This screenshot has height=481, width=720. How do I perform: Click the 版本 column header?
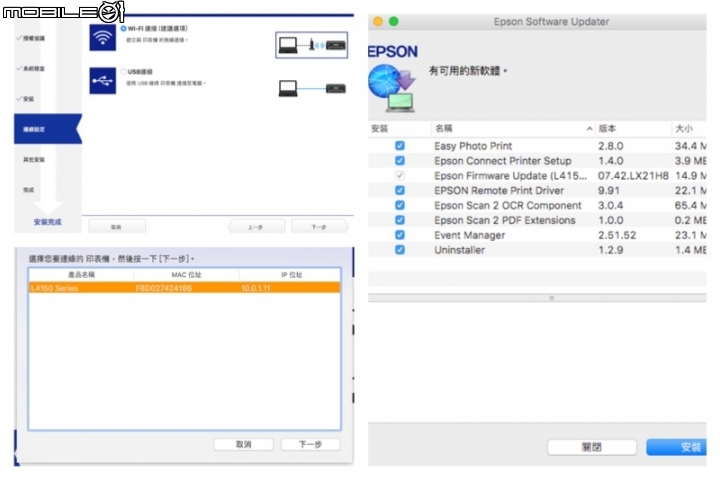(x=633, y=129)
